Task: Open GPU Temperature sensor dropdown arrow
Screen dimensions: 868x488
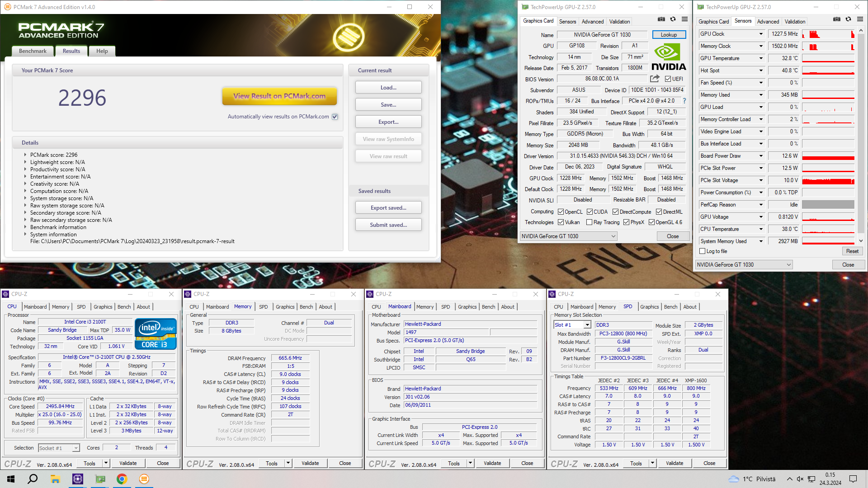Action: coord(761,58)
